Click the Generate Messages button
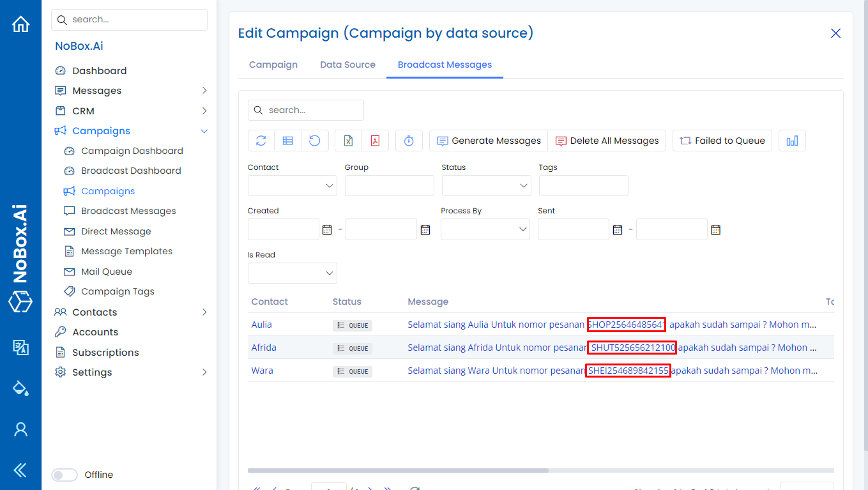868x490 pixels. (488, 140)
